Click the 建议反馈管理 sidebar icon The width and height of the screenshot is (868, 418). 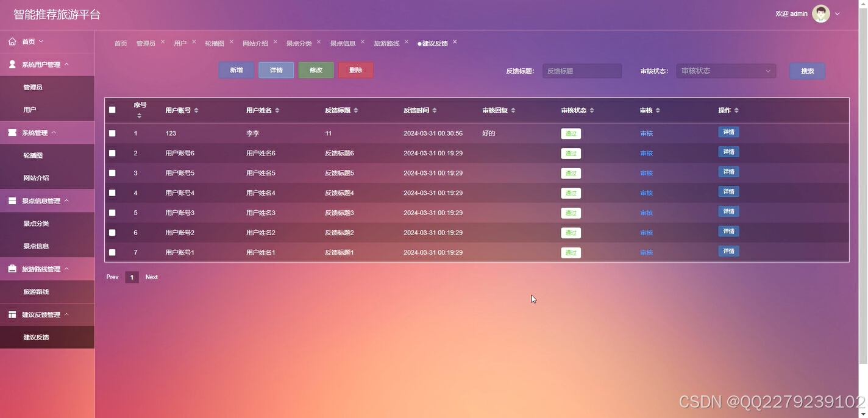click(12, 314)
